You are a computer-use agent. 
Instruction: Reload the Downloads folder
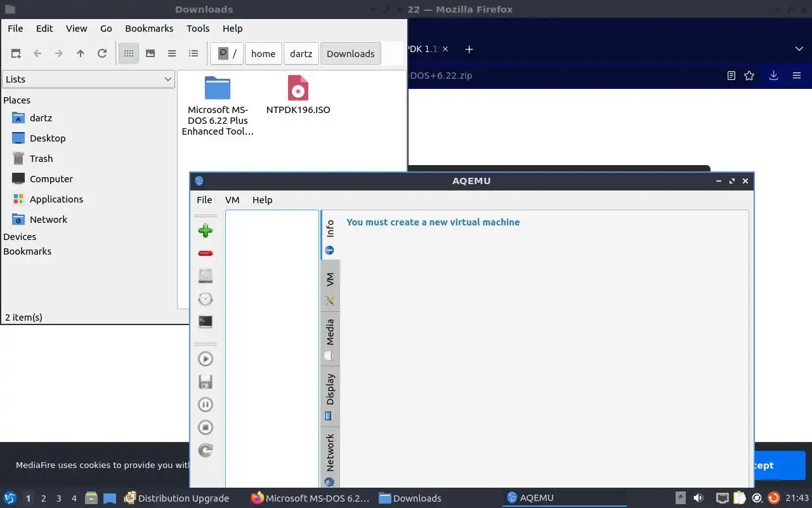coord(102,53)
